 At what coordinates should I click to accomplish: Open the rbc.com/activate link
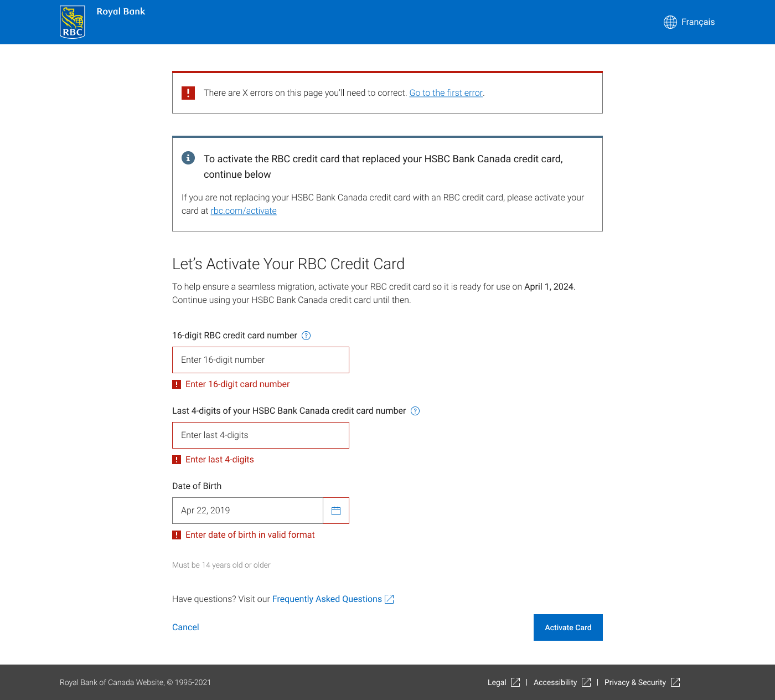(244, 211)
